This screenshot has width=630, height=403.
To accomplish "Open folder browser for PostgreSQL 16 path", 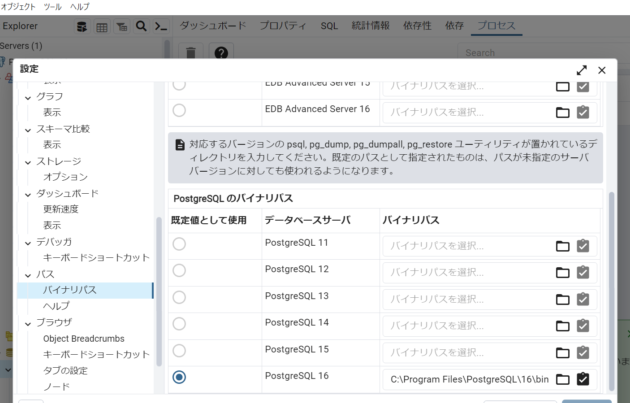I will coord(562,379).
